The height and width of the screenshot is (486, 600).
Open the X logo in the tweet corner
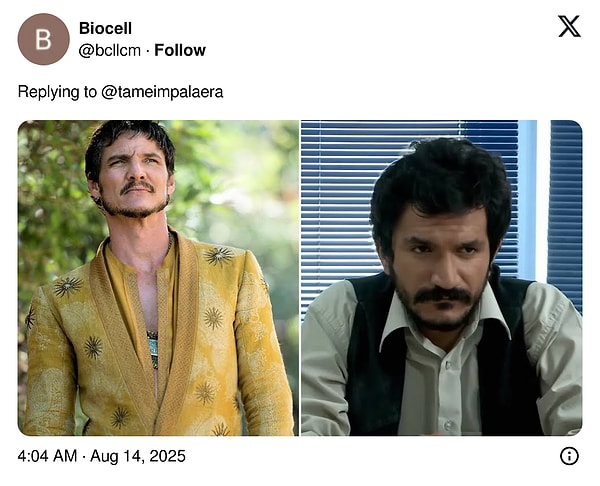point(569,26)
